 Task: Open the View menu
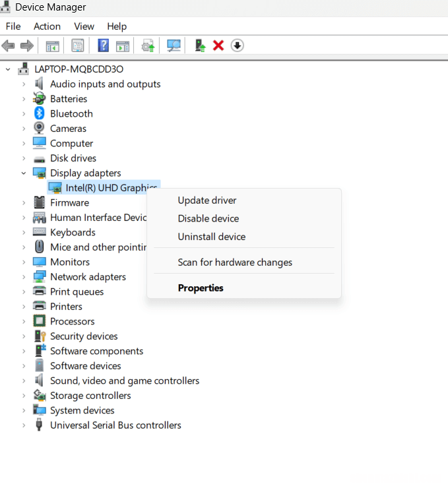tap(84, 26)
